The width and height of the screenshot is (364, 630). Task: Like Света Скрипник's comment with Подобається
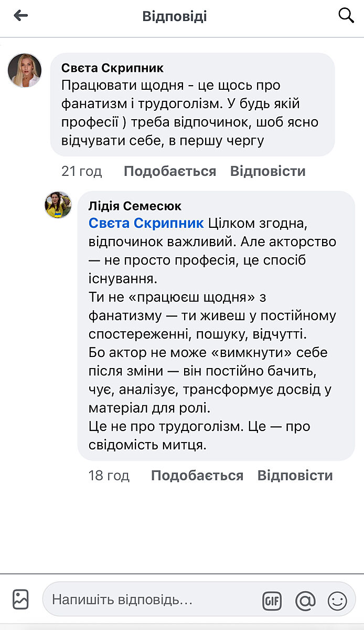click(x=170, y=171)
